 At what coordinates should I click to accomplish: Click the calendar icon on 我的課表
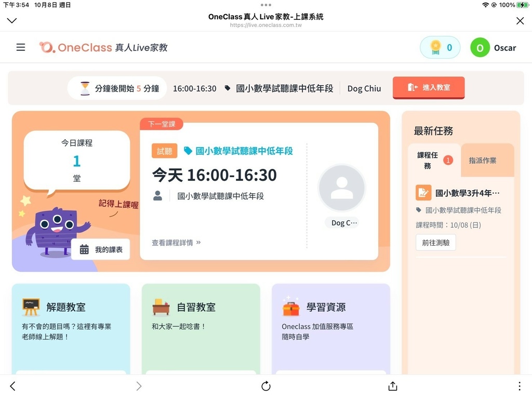(84, 249)
